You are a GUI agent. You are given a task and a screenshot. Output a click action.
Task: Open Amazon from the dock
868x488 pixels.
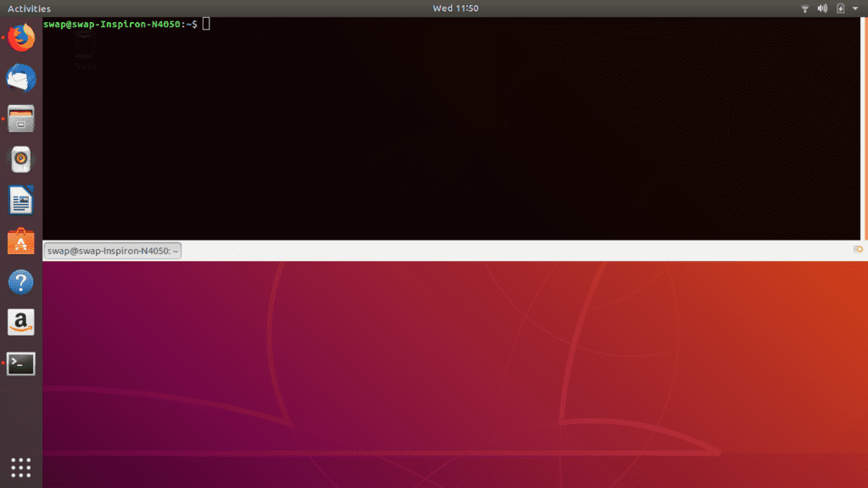click(19, 323)
